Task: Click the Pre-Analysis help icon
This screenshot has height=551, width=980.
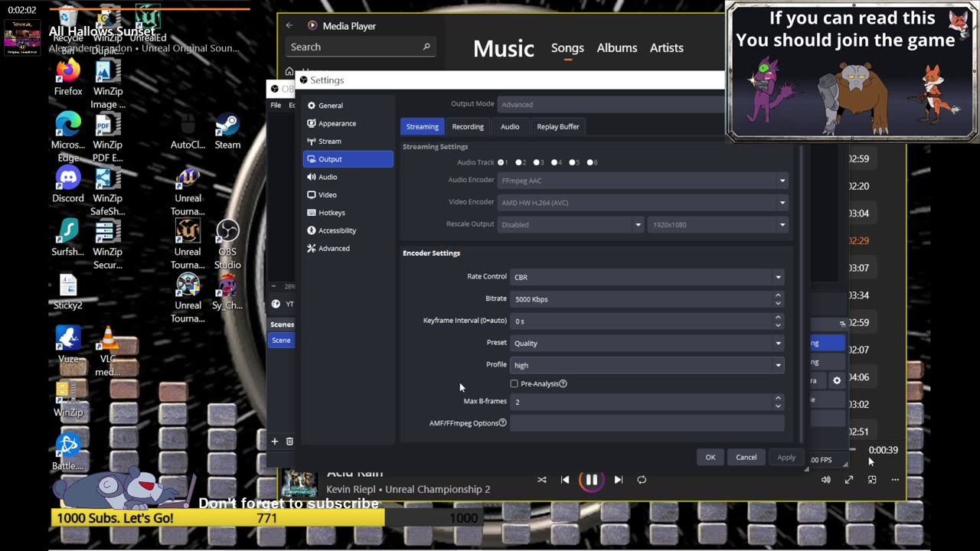Action: 563,383
